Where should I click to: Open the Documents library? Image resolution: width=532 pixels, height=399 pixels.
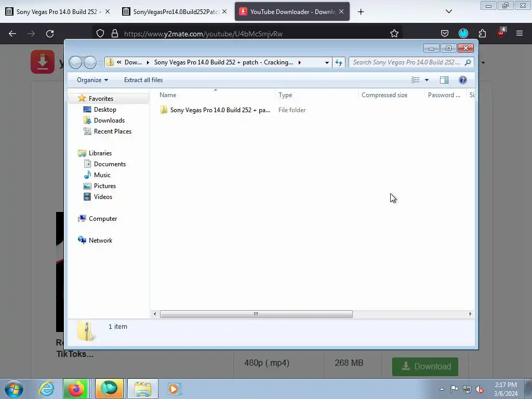point(110,164)
